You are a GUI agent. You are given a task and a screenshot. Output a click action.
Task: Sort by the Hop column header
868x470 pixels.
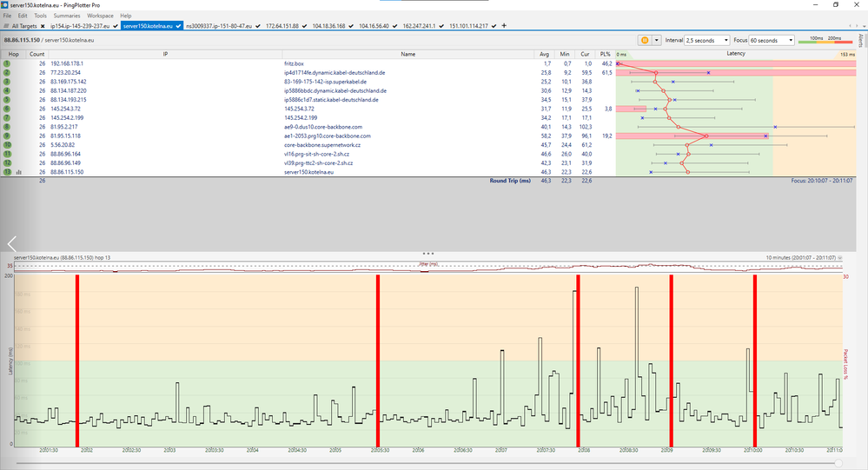click(x=13, y=54)
